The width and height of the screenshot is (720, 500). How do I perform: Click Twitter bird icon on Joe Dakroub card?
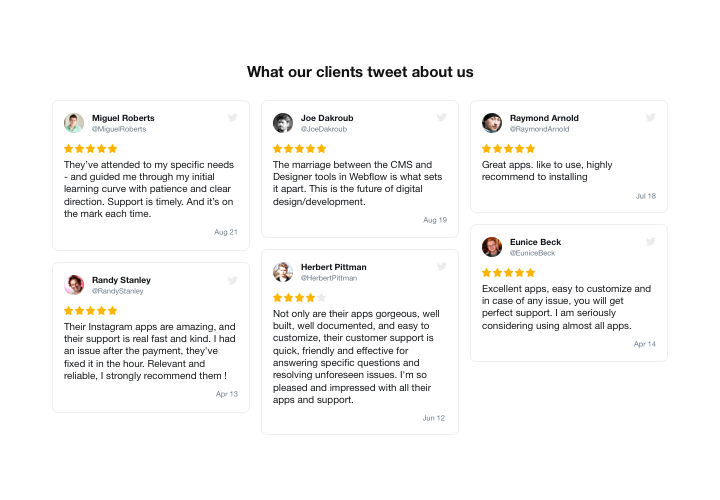coord(441,118)
